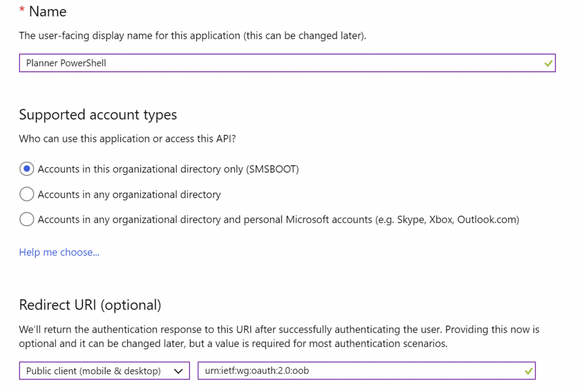584x392 pixels.
Task: Click inside the Planner PowerShell name box
Action: pos(228,63)
